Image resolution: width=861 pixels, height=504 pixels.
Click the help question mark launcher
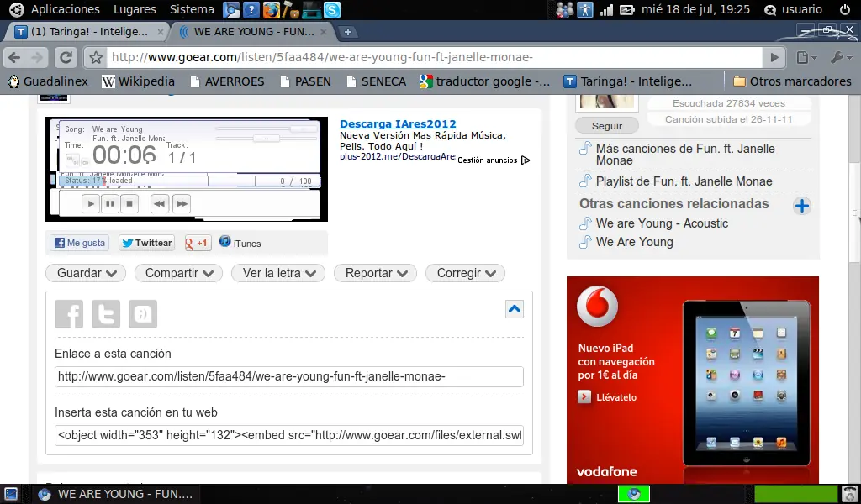click(251, 9)
